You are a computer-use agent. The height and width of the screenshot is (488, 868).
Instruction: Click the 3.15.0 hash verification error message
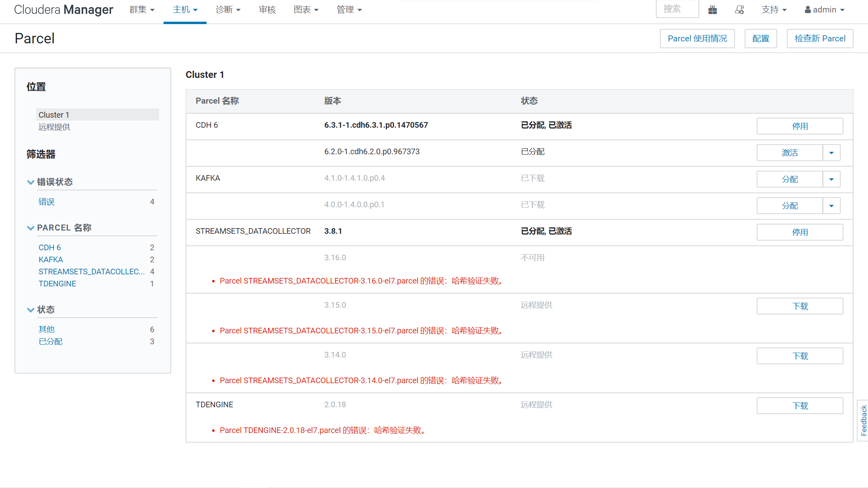click(x=361, y=331)
